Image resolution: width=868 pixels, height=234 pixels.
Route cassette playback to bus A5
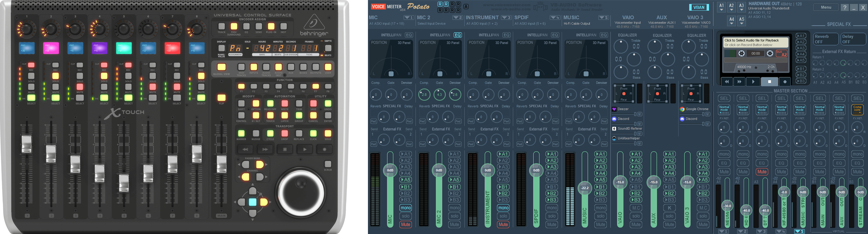tap(801, 60)
